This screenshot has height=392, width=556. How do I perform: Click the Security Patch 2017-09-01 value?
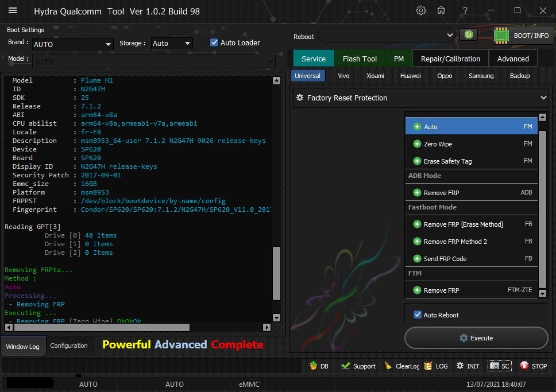click(x=101, y=175)
